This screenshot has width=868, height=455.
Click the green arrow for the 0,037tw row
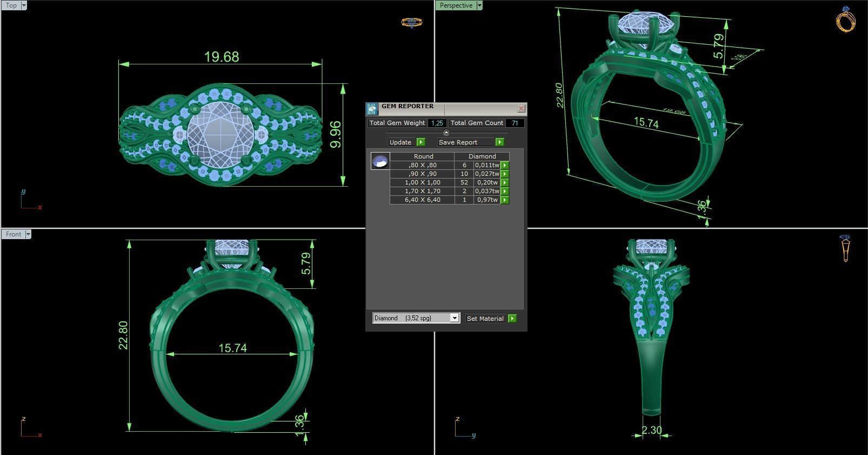click(505, 191)
